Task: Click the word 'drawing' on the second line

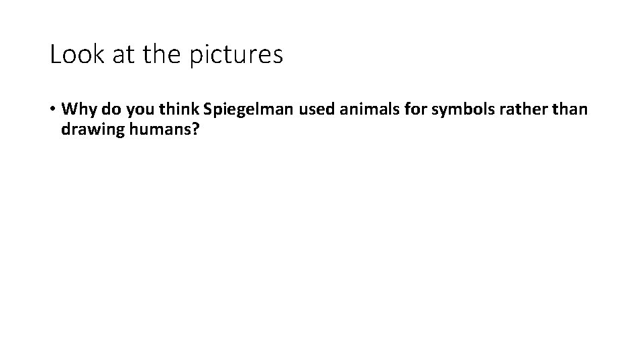Action: [x=93, y=129]
